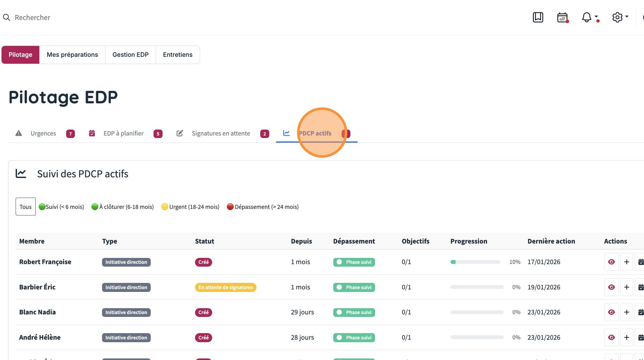
Task: Click Robert Françoise's progress bar
Action: tap(475, 262)
